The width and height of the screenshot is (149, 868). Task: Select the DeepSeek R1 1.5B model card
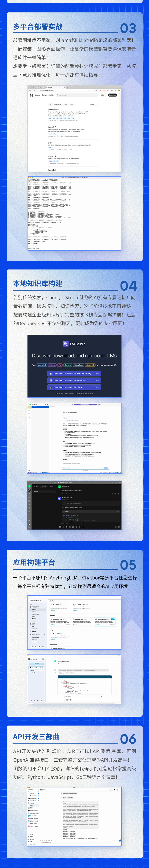click(60, 622)
